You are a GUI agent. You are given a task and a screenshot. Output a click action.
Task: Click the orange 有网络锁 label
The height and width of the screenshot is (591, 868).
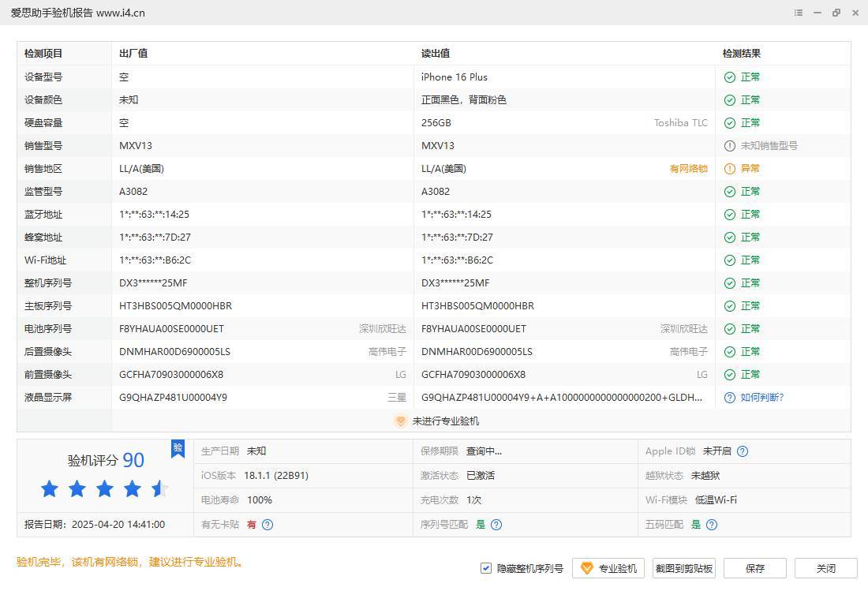pyautogui.click(x=689, y=169)
